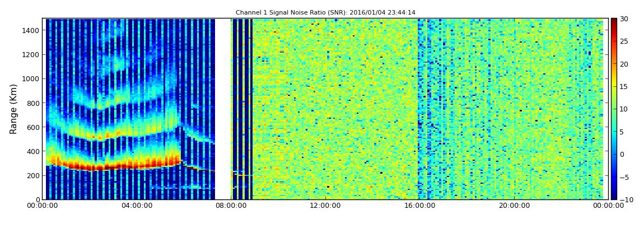
Task: Click the 800 range tick label
Action: [34, 103]
